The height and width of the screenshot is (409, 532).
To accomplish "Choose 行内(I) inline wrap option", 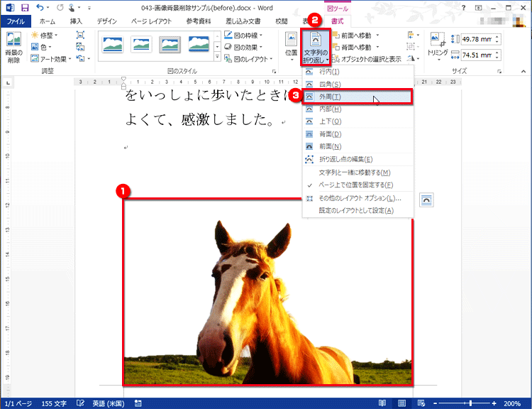I will tap(358, 72).
